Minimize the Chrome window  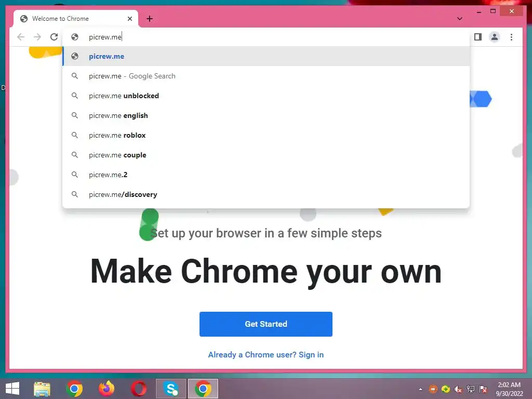[478, 11]
